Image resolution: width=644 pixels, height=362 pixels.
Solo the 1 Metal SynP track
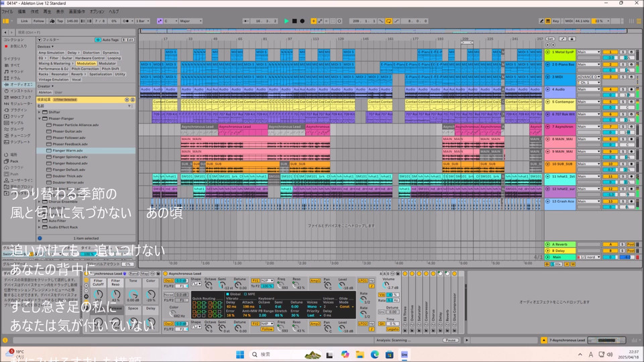coord(623,52)
